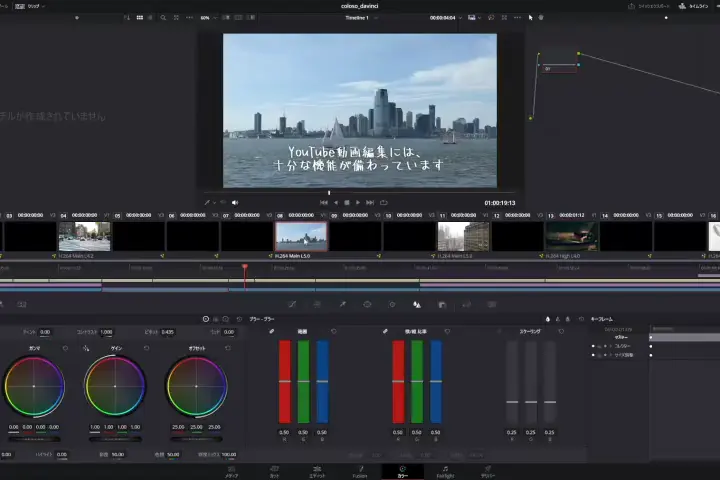Reset the color wheels palette
720x480 pixels.
pos(239,319)
